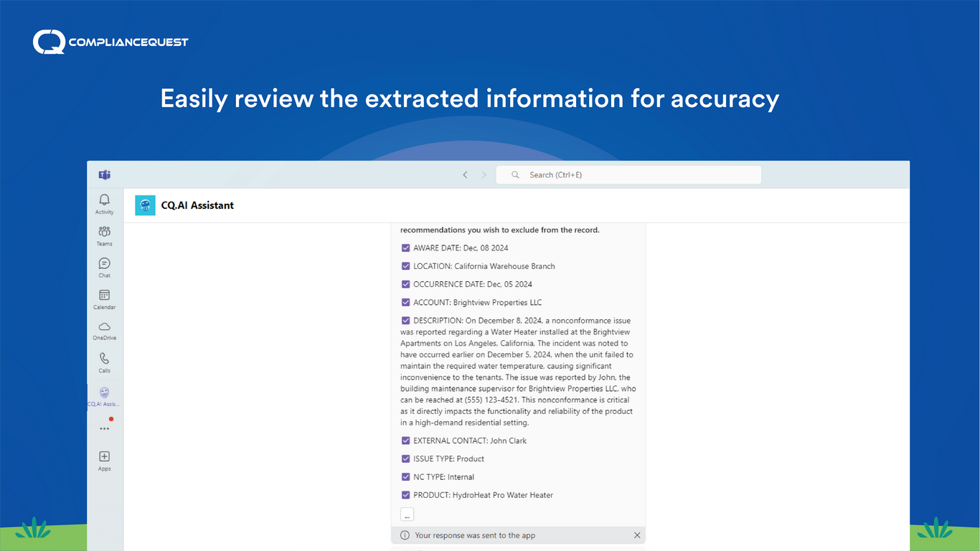This screenshot has height=551, width=980.
Task: Click EXTERNAL CONTACT: John Clark text
Action: click(470, 441)
